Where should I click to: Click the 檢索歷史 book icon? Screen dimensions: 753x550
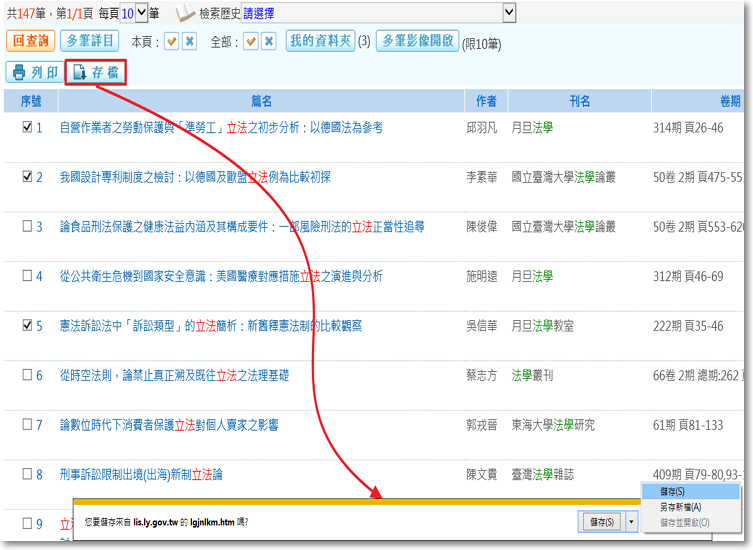click(x=187, y=13)
